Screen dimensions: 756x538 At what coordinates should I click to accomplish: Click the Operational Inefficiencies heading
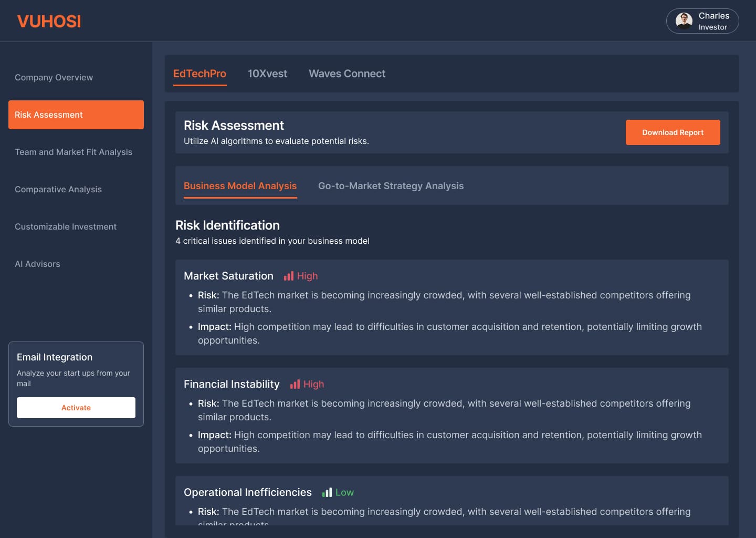click(248, 492)
